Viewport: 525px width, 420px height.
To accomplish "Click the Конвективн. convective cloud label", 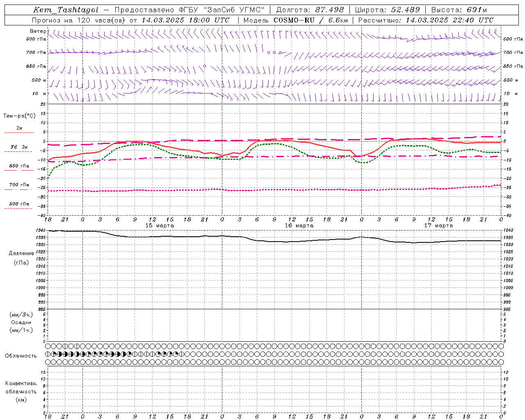I will (21, 383).
